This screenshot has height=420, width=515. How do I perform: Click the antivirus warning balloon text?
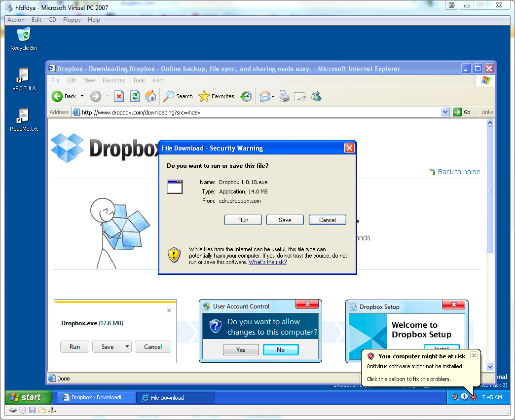414,366
